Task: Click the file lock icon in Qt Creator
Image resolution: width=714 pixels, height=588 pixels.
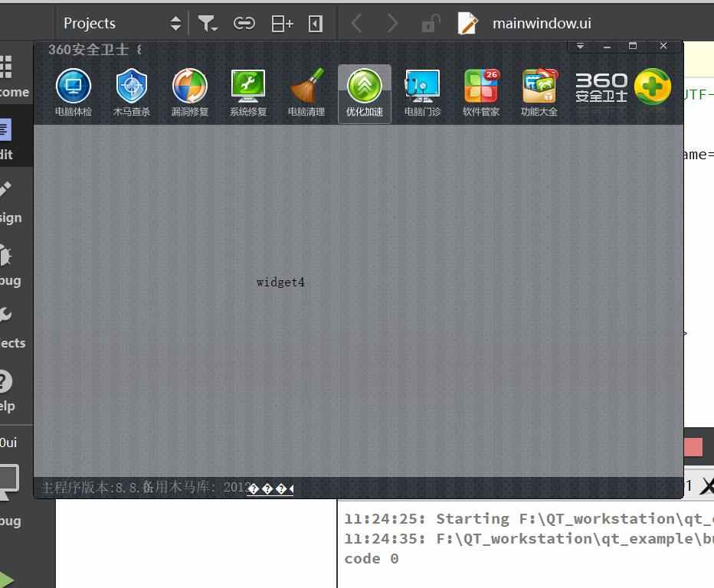Action: (430, 24)
